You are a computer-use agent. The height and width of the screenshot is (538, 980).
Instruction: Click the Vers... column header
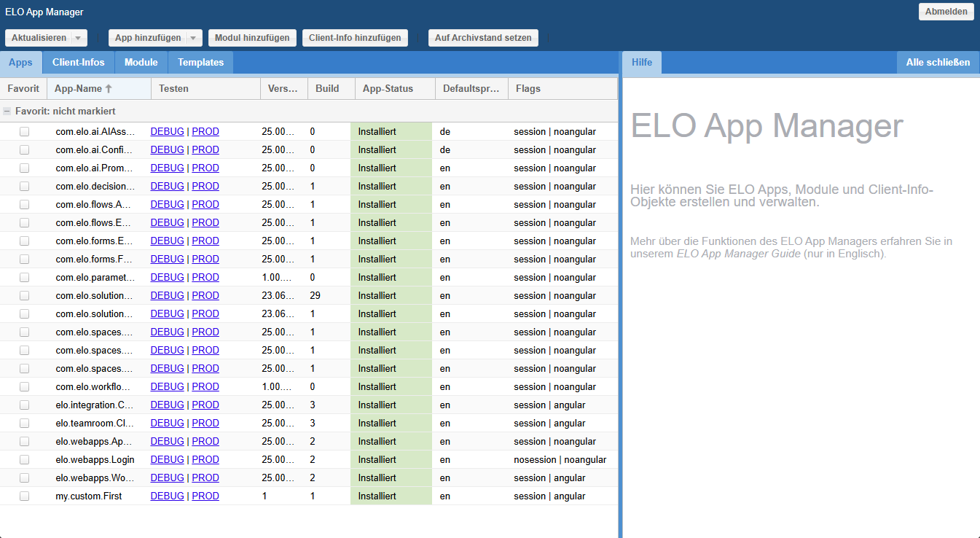pos(284,89)
